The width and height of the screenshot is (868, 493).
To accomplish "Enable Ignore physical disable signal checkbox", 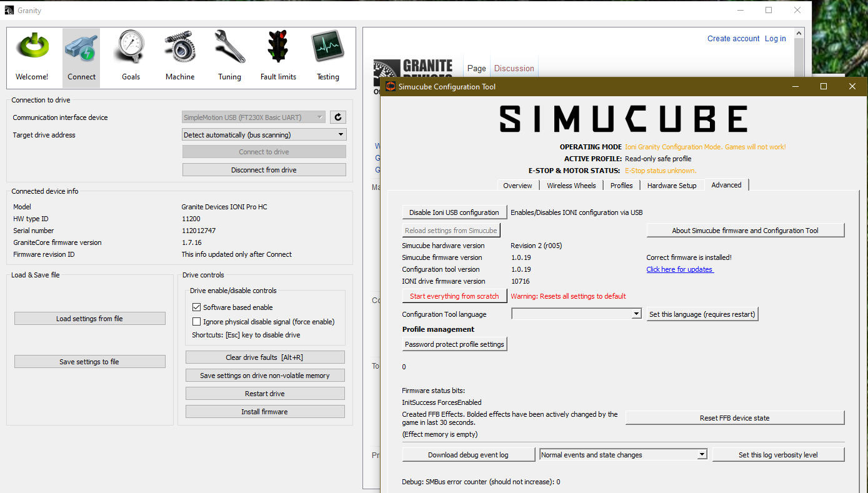I will pyautogui.click(x=196, y=322).
